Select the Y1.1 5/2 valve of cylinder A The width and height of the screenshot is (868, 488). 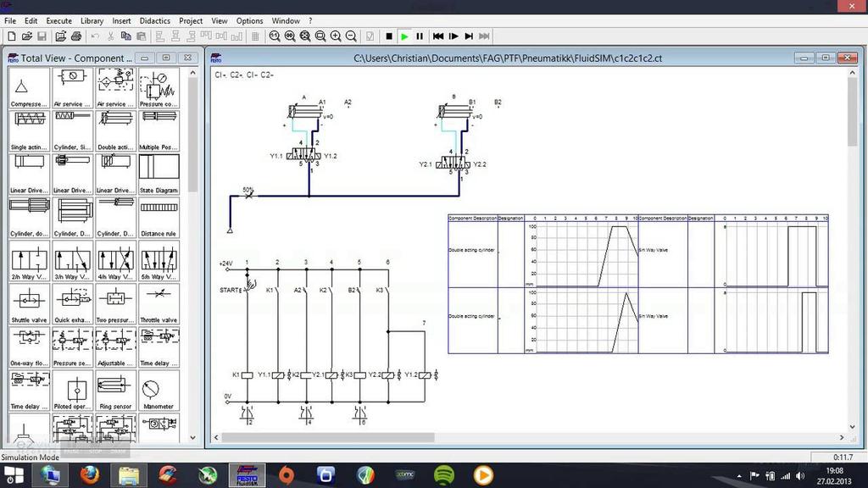pyautogui.click(x=304, y=156)
